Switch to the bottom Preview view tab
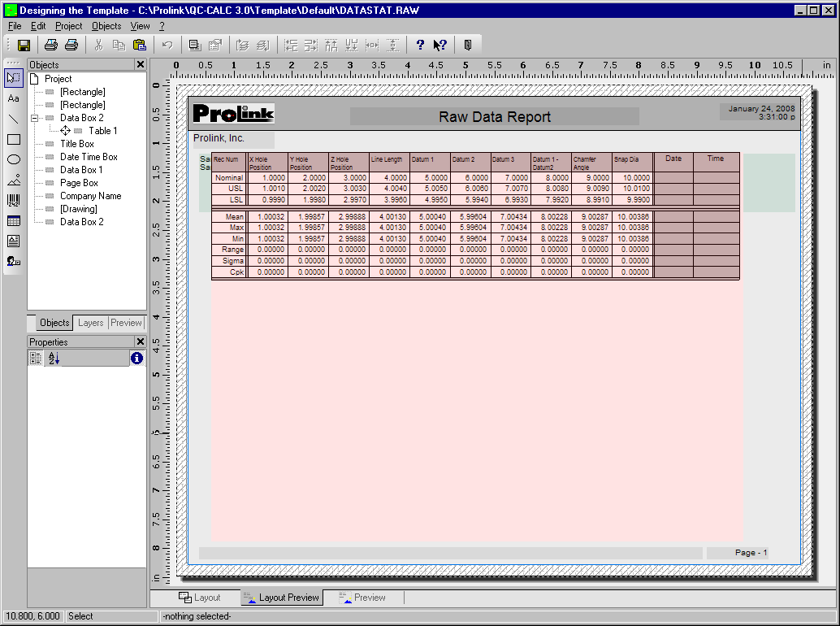 click(362, 598)
